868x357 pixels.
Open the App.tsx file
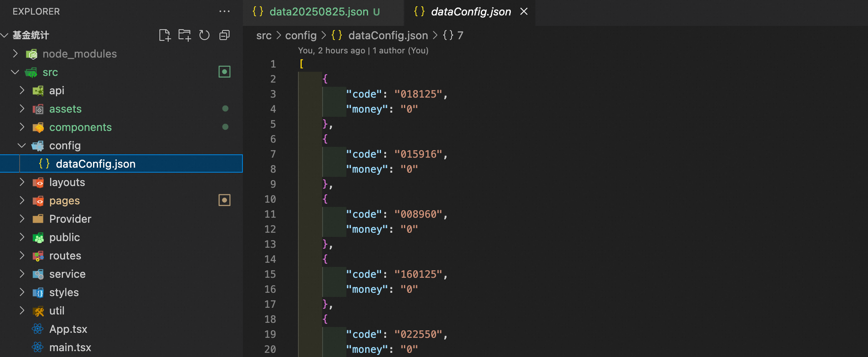pos(121,329)
